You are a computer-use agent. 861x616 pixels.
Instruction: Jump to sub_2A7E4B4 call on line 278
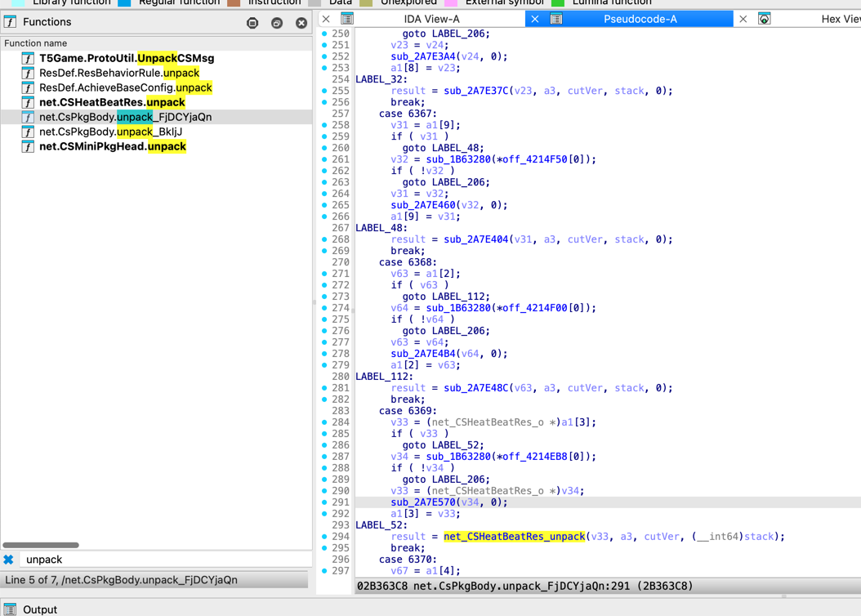(x=423, y=354)
